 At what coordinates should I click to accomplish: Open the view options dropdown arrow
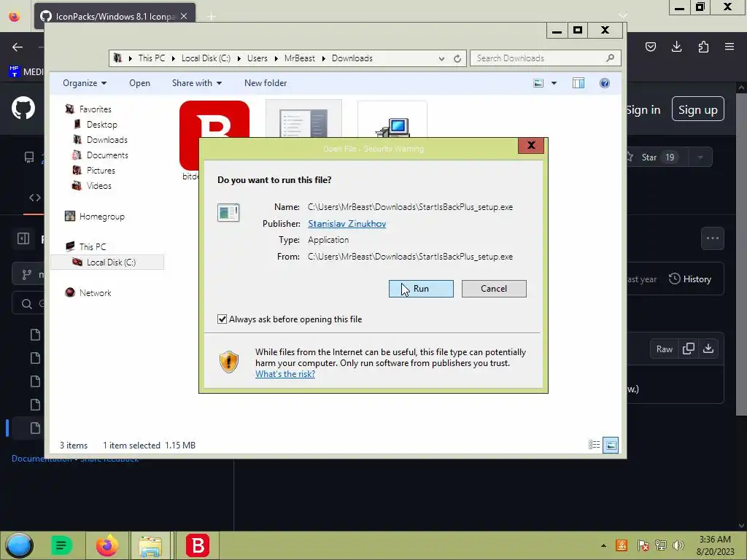click(554, 83)
